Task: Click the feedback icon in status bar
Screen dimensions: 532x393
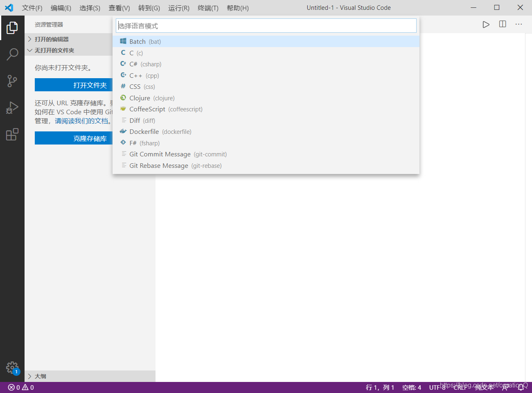Action: 505,387
